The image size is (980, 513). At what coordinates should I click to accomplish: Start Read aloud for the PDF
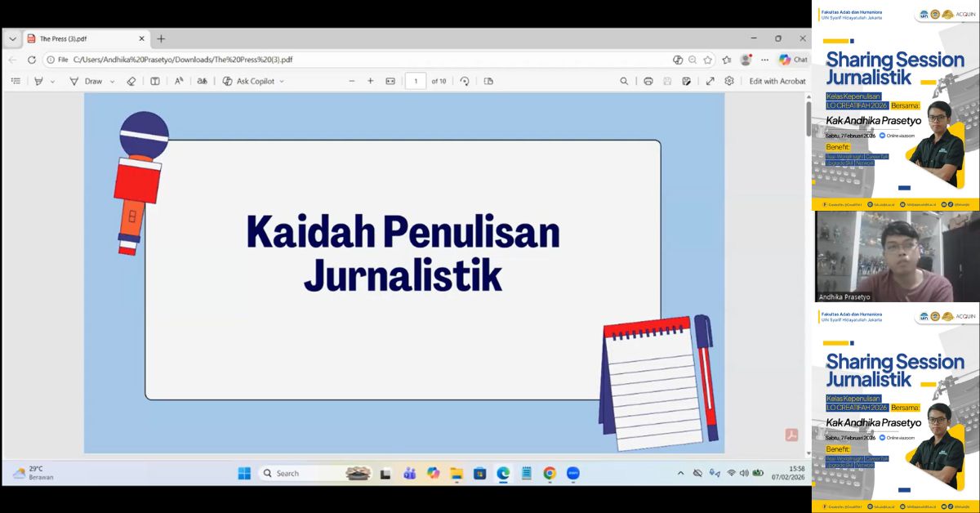[x=177, y=81]
